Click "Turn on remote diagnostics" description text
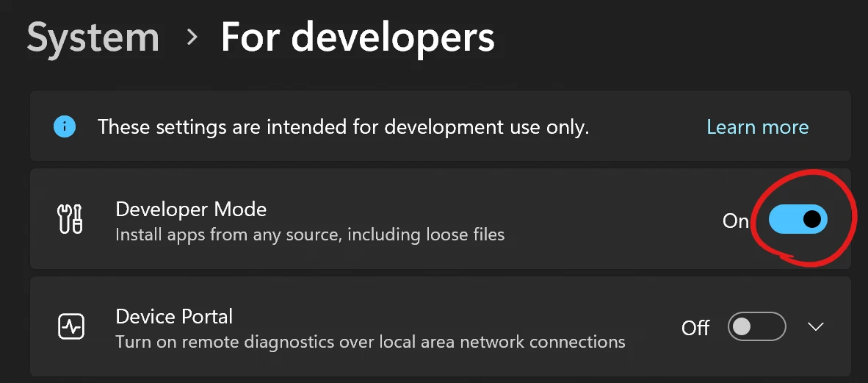The width and height of the screenshot is (868, 383). 370,342
